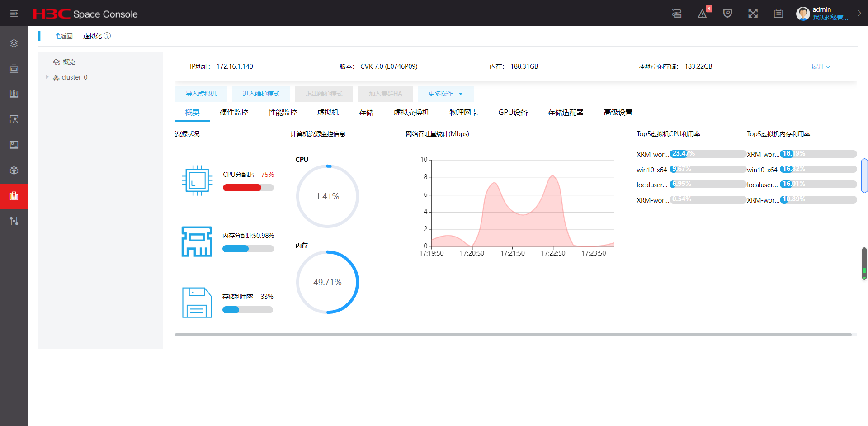This screenshot has height=426, width=868.
Task: Open the sliders settings icon in sidebar
Action: point(14,221)
